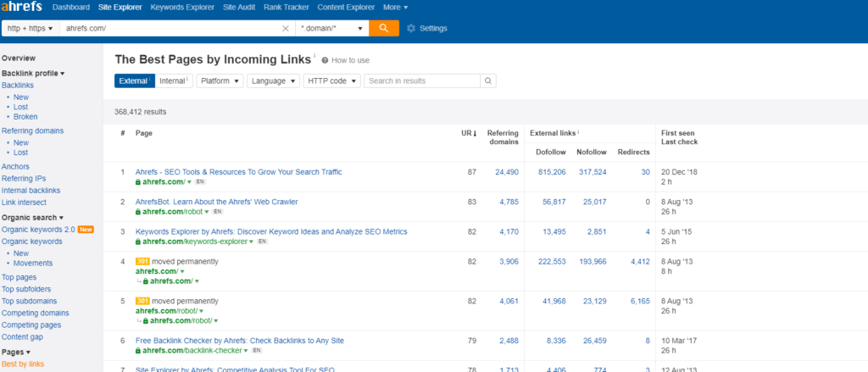Open Best by links in the sidebar
Screen dimensions: 868x372
(x=23, y=364)
